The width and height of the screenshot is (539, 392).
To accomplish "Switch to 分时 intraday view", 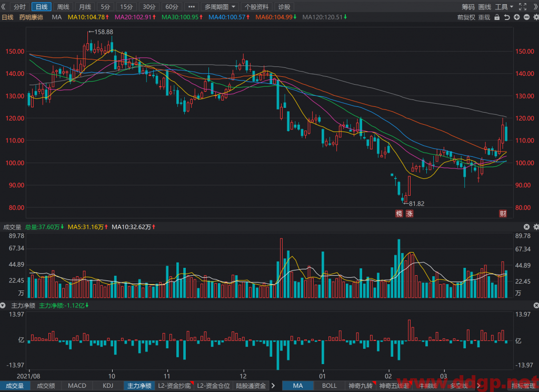I will 19,6.
